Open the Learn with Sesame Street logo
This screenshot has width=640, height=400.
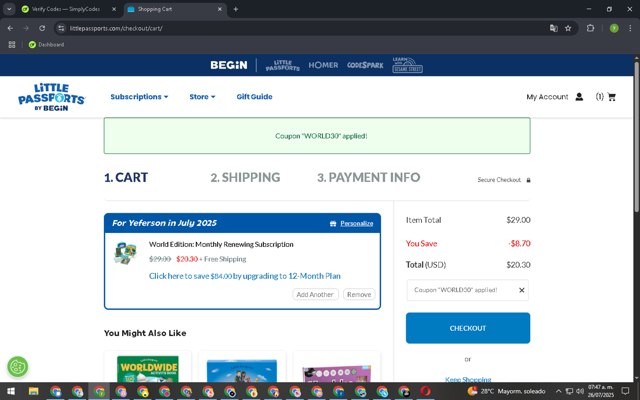click(x=407, y=65)
